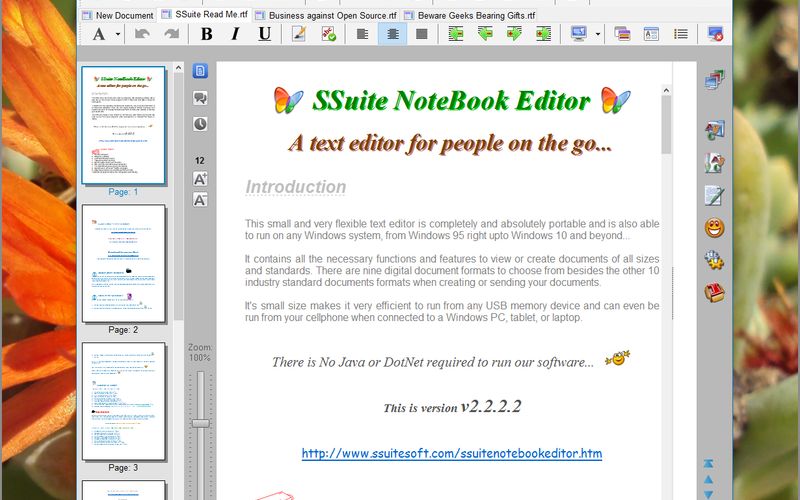This screenshot has width=800, height=500.
Task: Click the chat bubbles comment icon
Action: point(200,98)
